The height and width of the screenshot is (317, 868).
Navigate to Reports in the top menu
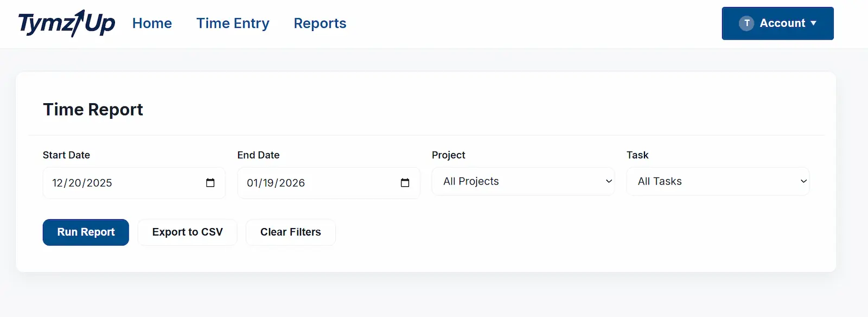tap(320, 23)
